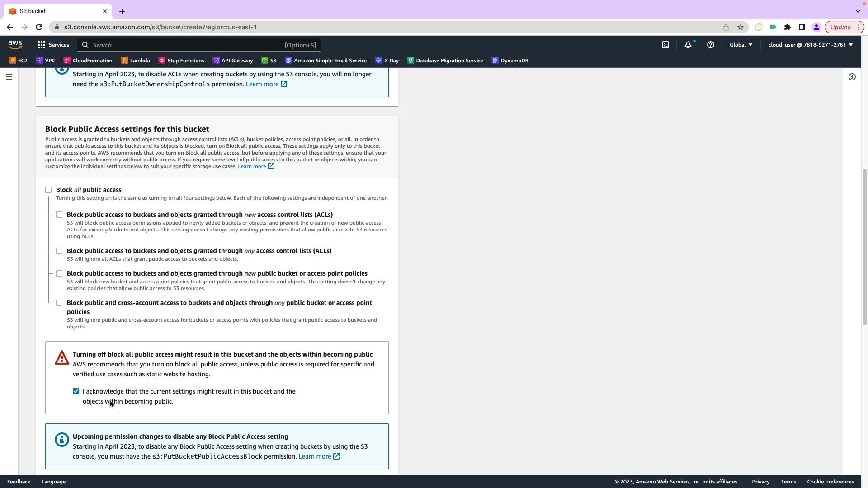The height and width of the screenshot is (488, 868).
Task: Open the info panel icon at right
Action: (852, 77)
